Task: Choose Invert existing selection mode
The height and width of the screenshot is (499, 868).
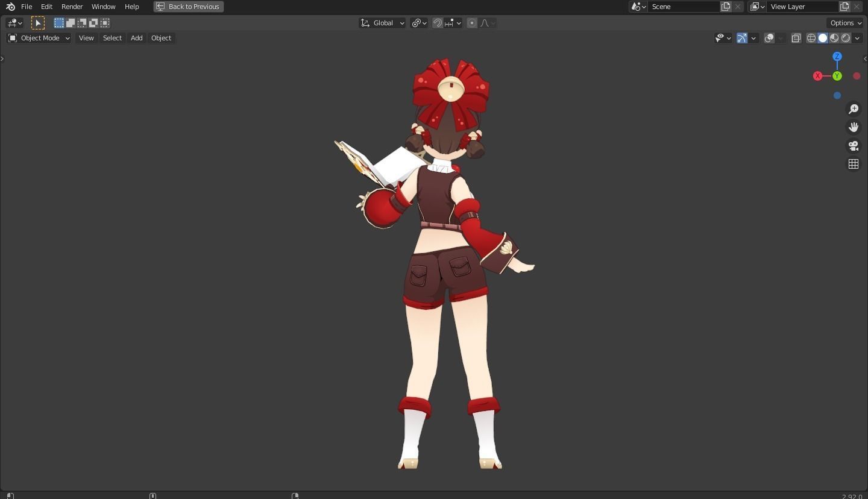Action: click(x=93, y=23)
